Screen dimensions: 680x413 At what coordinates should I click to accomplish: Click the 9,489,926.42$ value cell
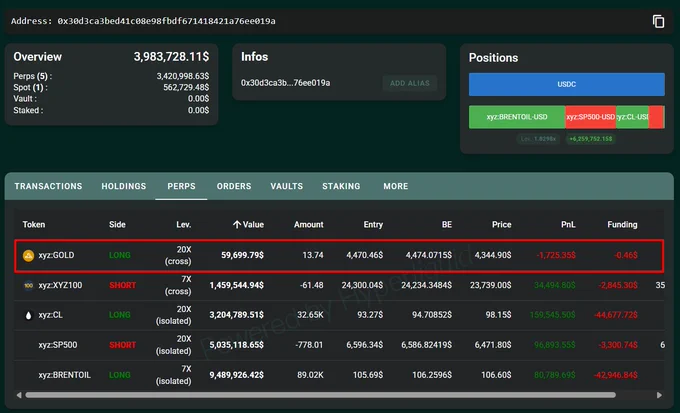point(237,375)
